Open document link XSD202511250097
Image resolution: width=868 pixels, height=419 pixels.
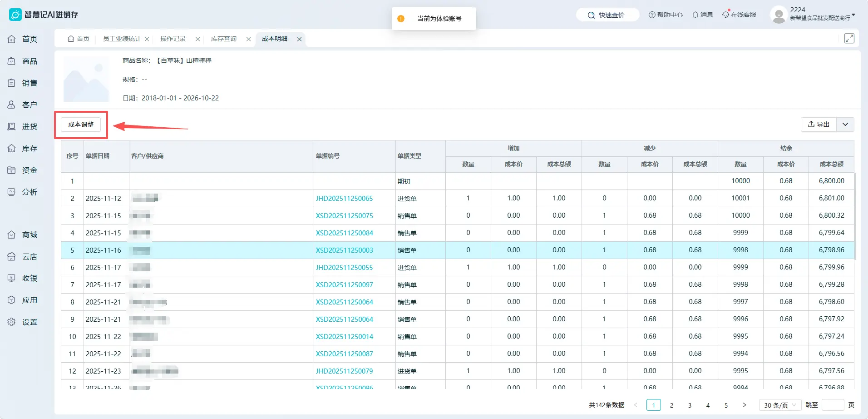pyautogui.click(x=344, y=285)
